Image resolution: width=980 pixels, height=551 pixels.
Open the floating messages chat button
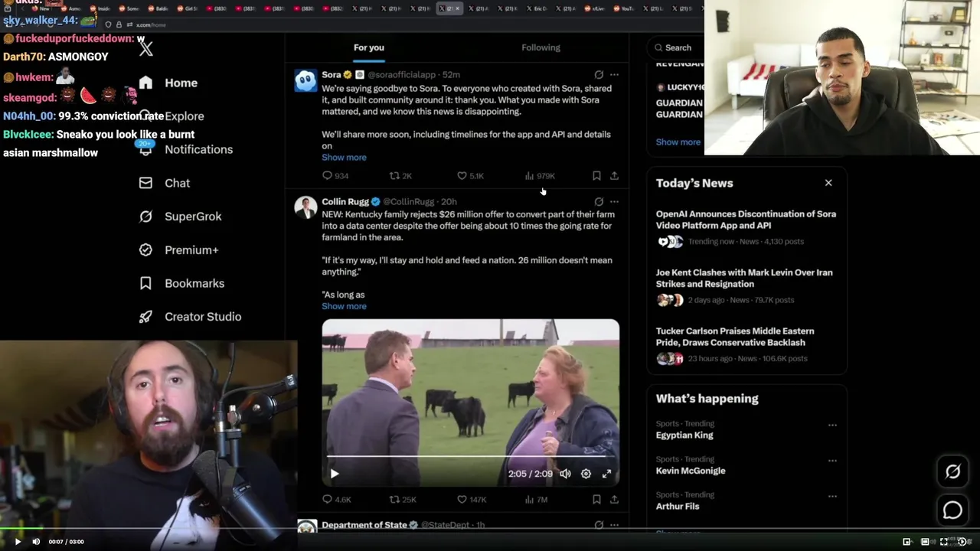click(952, 510)
